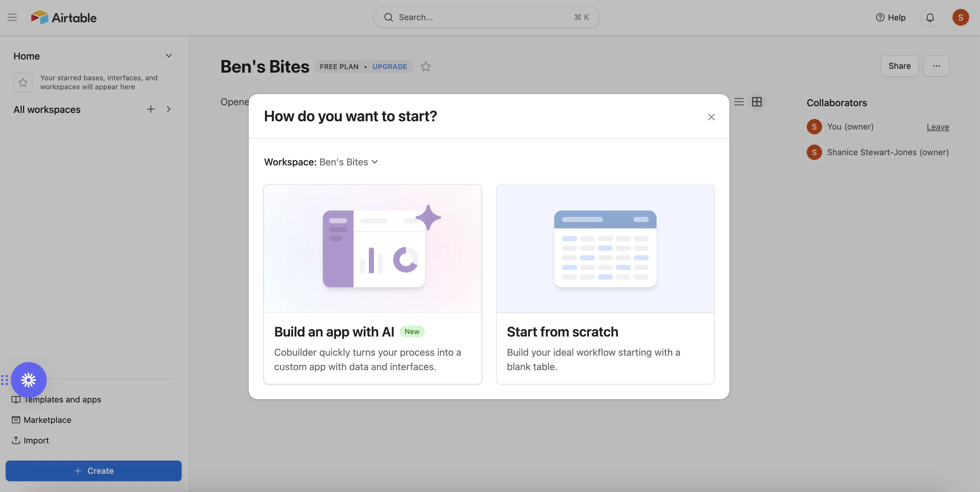This screenshot has width=980, height=492.
Task: Star the Ben's Bites workspace
Action: 426,67
